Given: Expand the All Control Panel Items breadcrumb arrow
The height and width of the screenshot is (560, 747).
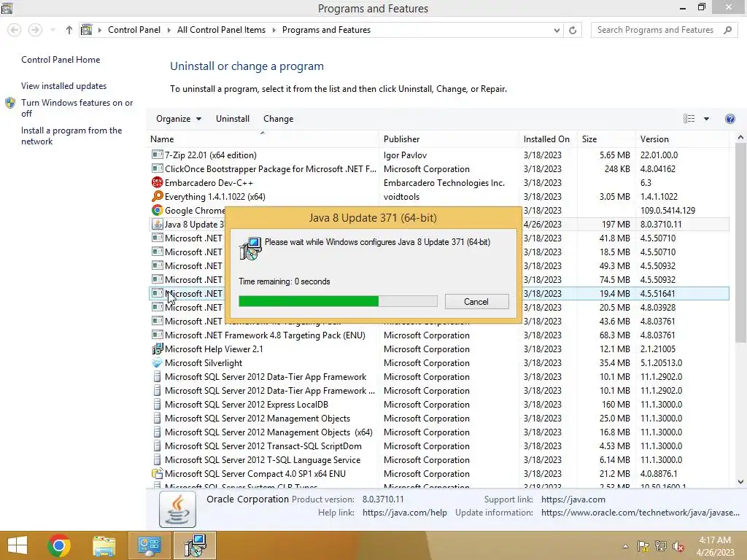Looking at the screenshot, I should tap(274, 30).
